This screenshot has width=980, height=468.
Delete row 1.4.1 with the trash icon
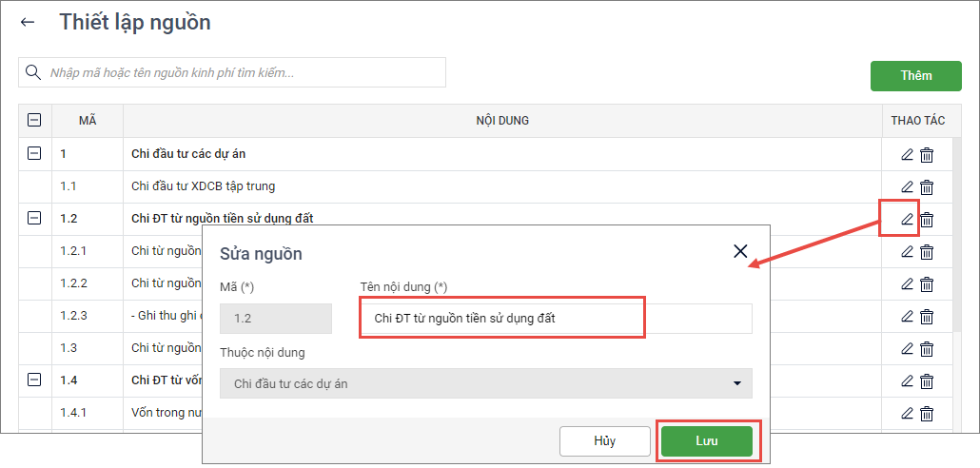click(927, 413)
